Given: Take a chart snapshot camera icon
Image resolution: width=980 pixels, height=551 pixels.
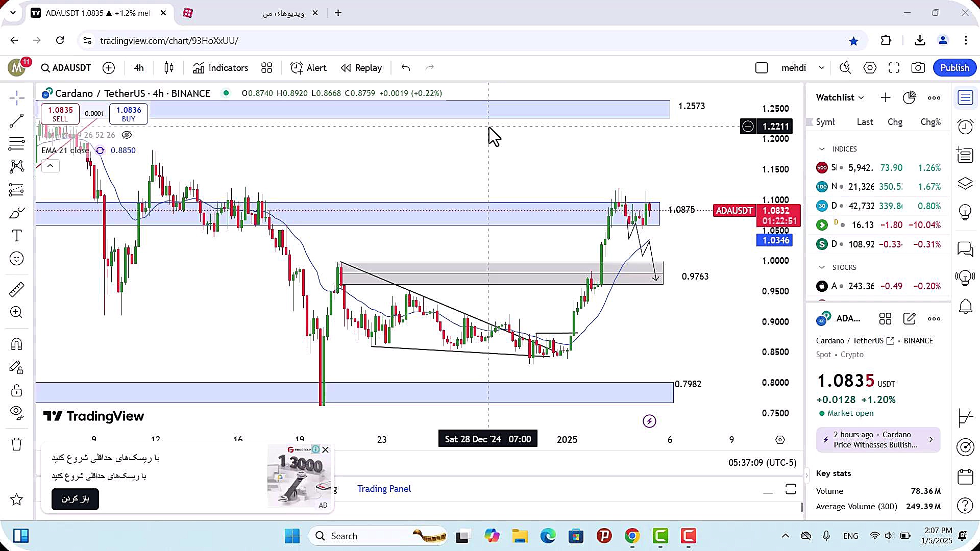Looking at the screenshot, I should point(918,68).
